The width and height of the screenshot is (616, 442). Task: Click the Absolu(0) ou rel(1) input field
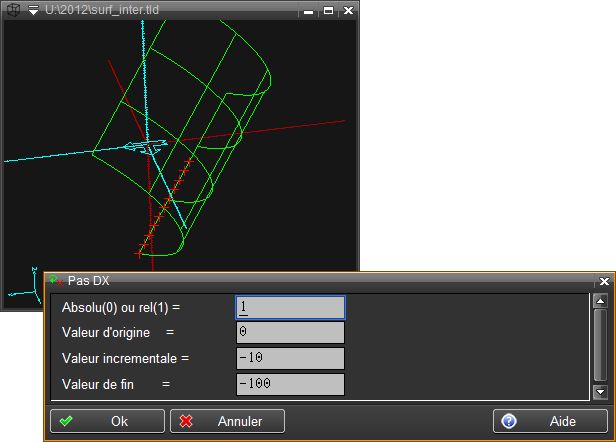tap(290, 307)
